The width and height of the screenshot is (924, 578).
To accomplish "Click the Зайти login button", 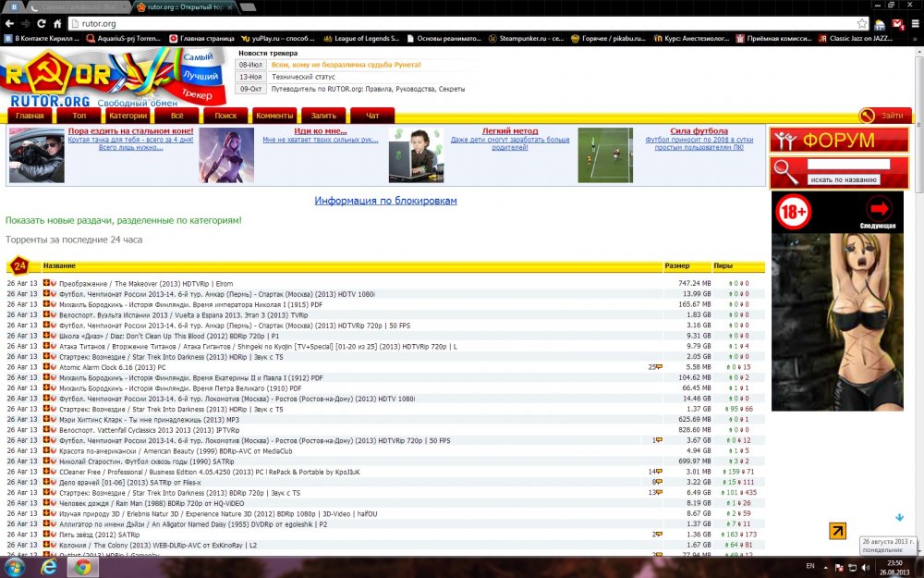I will coord(884,116).
